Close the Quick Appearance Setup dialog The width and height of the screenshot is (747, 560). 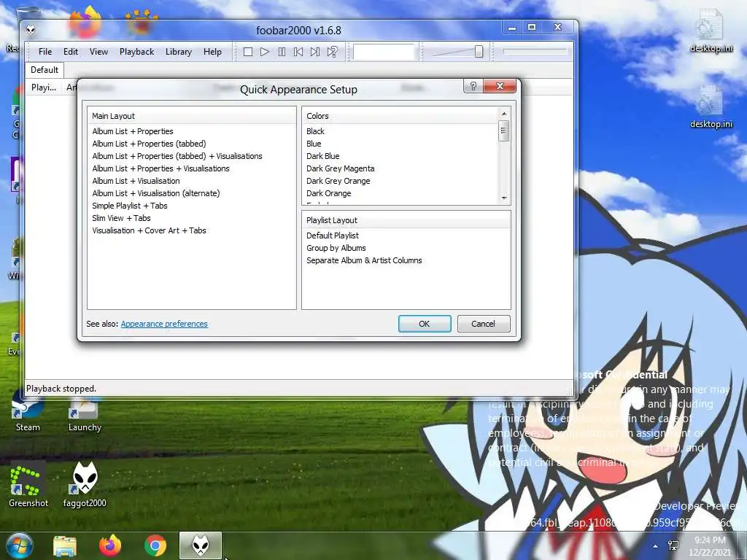[x=500, y=86]
